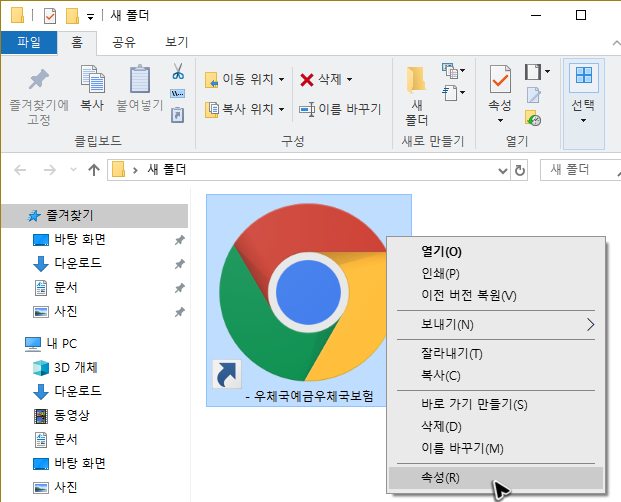Select Quick access (즐겨찾기) in sidebar
The image size is (621, 502).
(x=95, y=216)
